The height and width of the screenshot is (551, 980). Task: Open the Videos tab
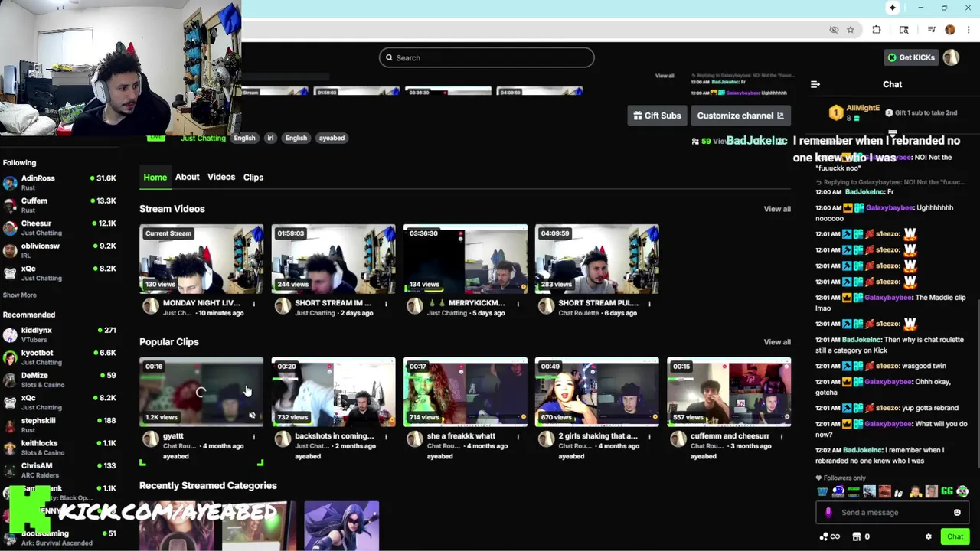[x=221, y=178]
